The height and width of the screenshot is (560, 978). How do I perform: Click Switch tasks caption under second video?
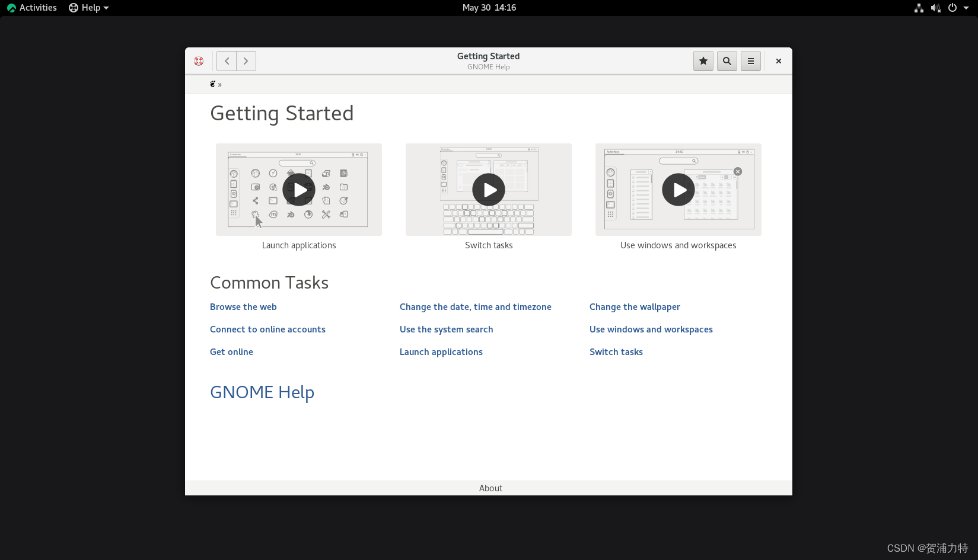pos(489,245)
